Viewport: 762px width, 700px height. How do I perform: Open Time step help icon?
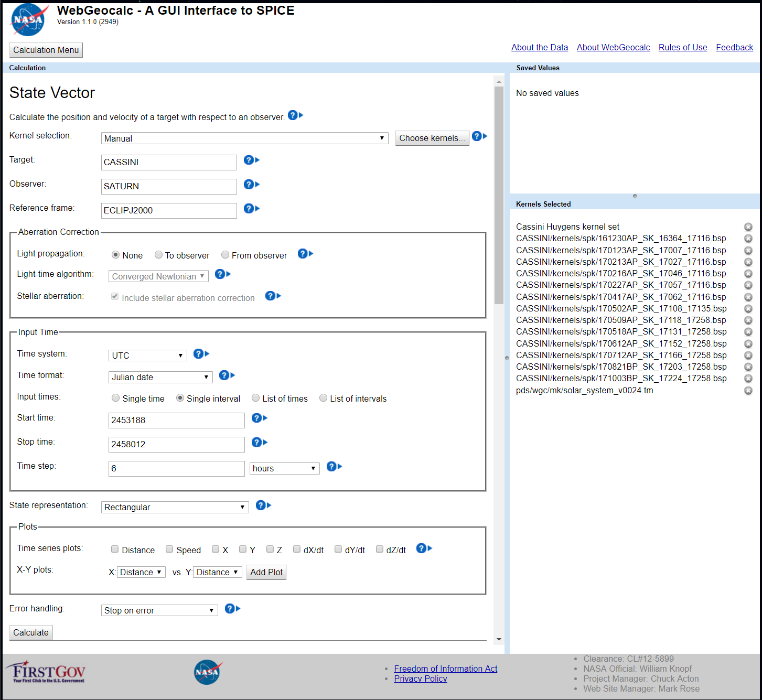(x=334, y=466)
